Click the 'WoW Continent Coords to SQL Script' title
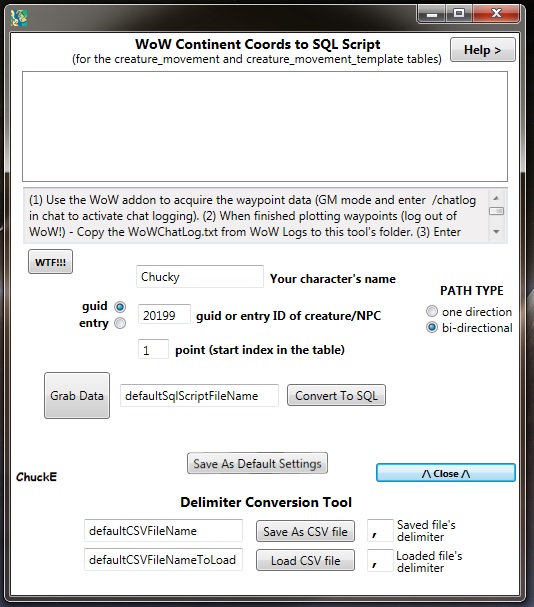534x607 pixels. [x=258, y=44]
